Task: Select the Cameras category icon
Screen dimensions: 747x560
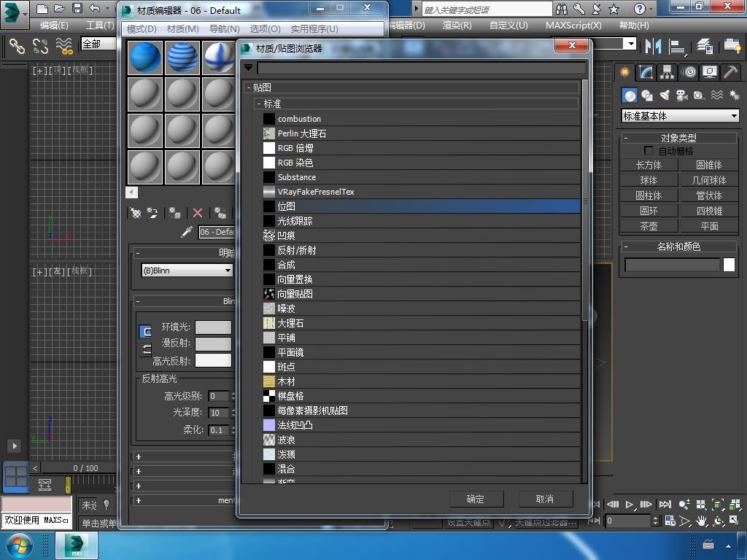Action: 682,96
